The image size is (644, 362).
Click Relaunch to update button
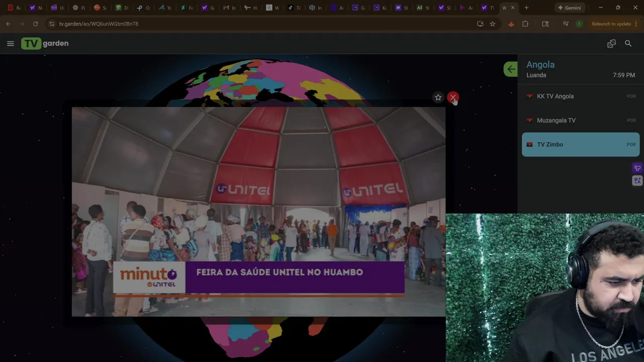(611, 24)
